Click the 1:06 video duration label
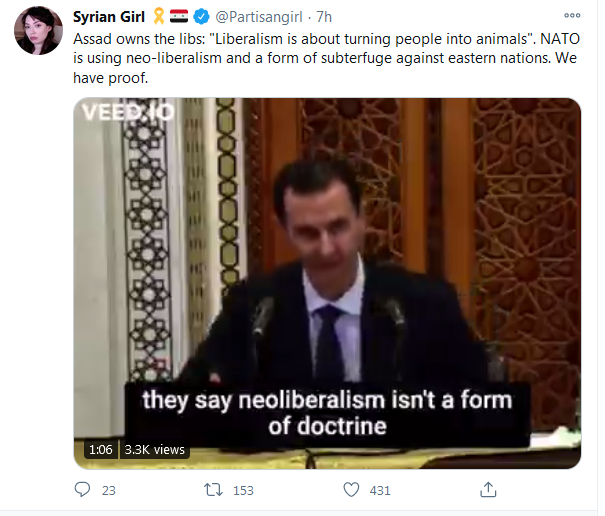 click(x=100, y=449)
